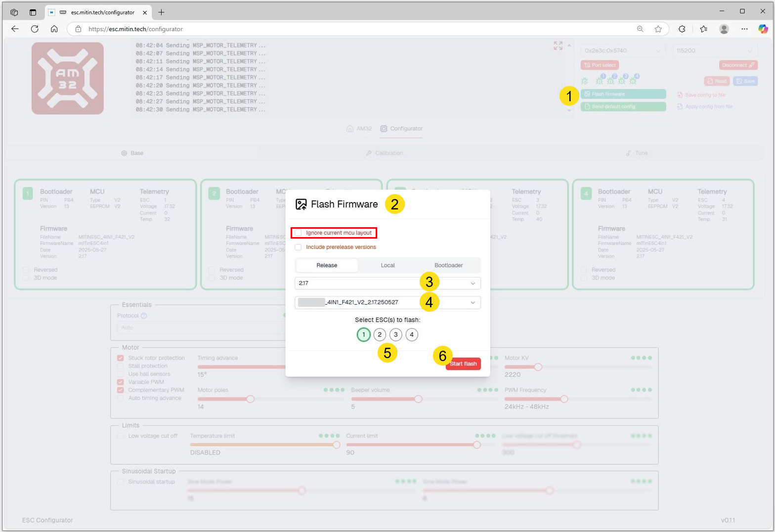This screenshot has height=532, width=775.
Task: Select ESC 2 circle to flash
Action: coord(380,335)
